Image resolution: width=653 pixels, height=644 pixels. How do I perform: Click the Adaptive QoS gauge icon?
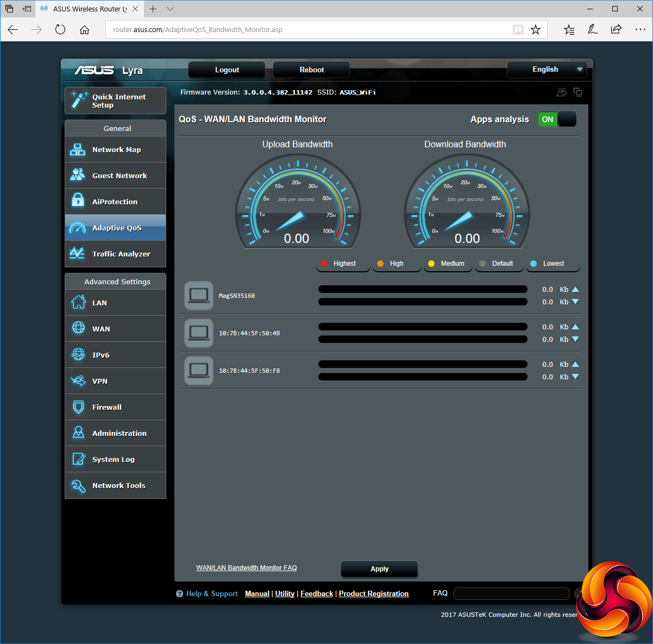coord(78,228)
